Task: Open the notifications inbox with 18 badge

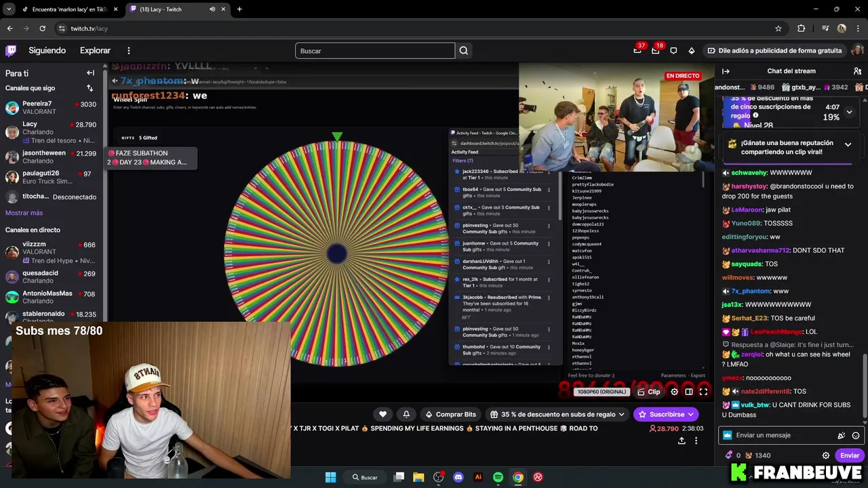Action: click(x=656, y=50)
